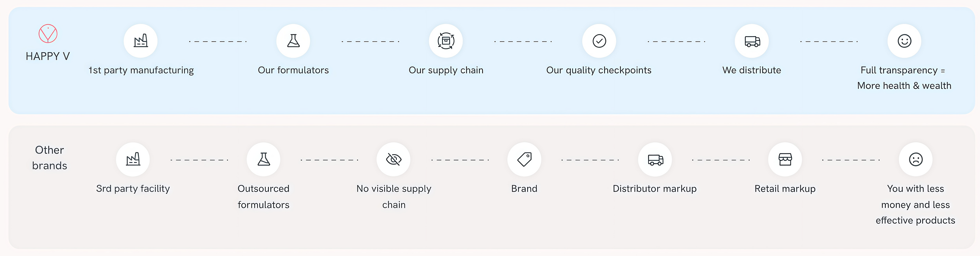The height and width of the screenshot is (256, 980).
Task: Click the Other brands label
Action: click(x=50, y=158)
